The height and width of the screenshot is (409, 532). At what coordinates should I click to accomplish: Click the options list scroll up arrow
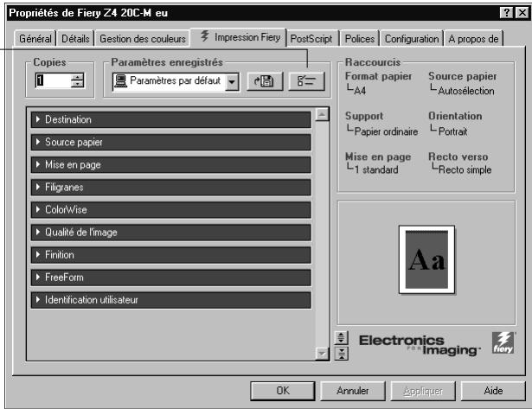click(322, 115)
